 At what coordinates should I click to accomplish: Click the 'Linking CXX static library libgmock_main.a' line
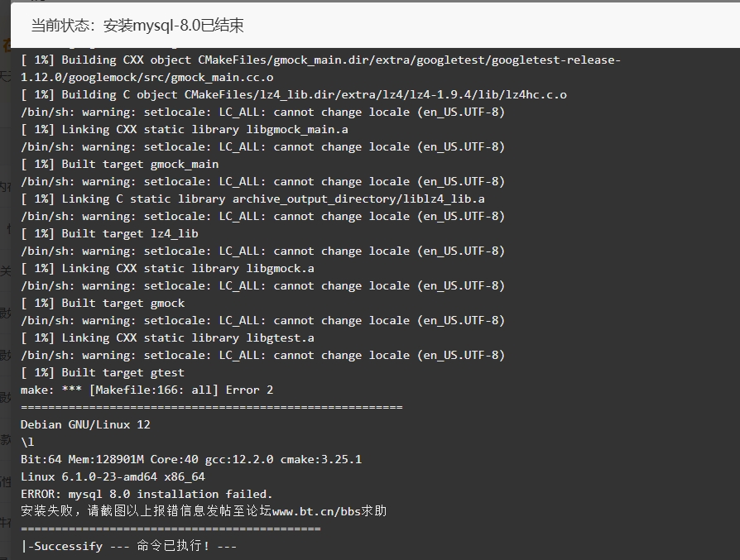(185, 130)
